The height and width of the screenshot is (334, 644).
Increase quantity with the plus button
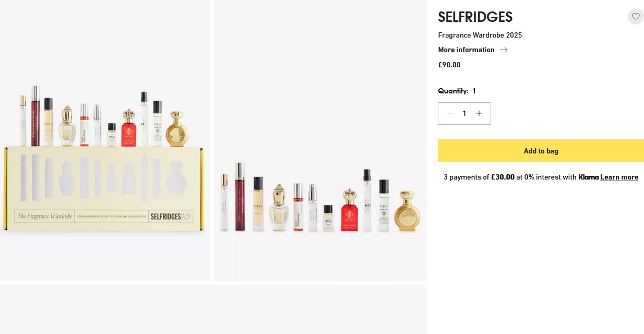tap(479, 113)
